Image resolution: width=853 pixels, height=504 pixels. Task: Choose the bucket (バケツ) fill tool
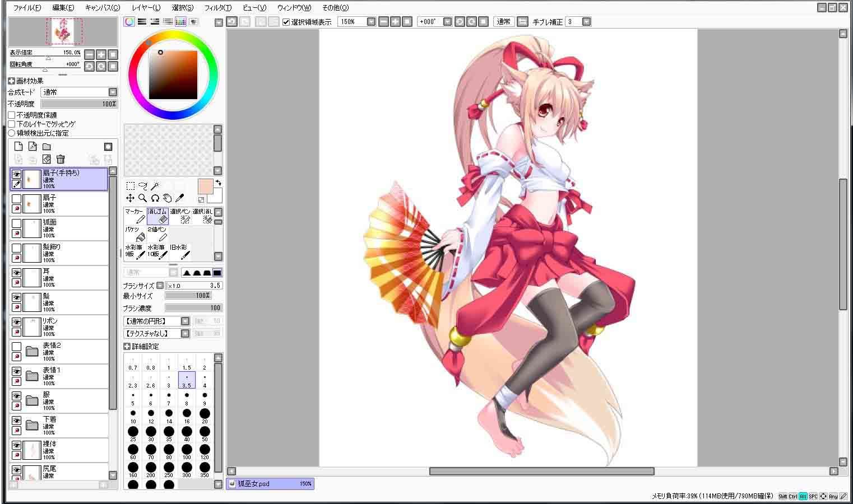(x=135, y=234)
